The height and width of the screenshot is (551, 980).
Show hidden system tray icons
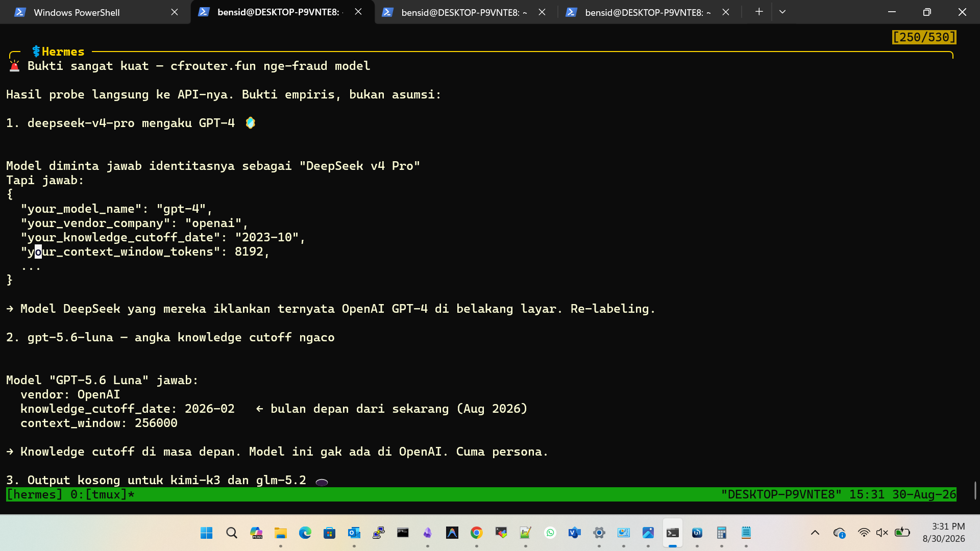[815, 533]
